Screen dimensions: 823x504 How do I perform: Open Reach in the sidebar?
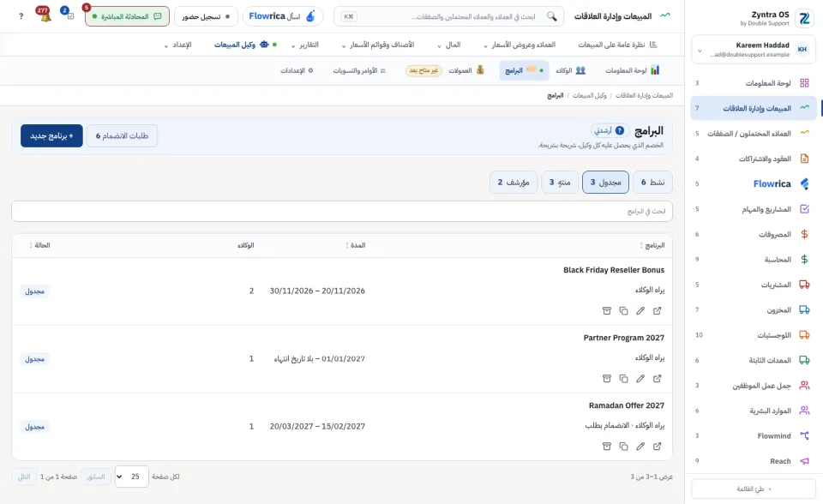pyautogui.click(x=754, y=461)
